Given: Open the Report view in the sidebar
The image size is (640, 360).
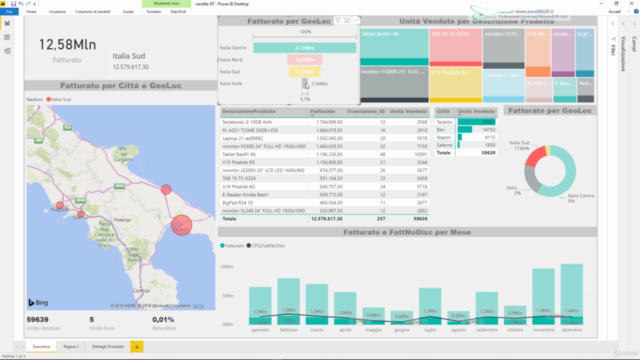Looking at the screenshot, I should pos(7,23).
